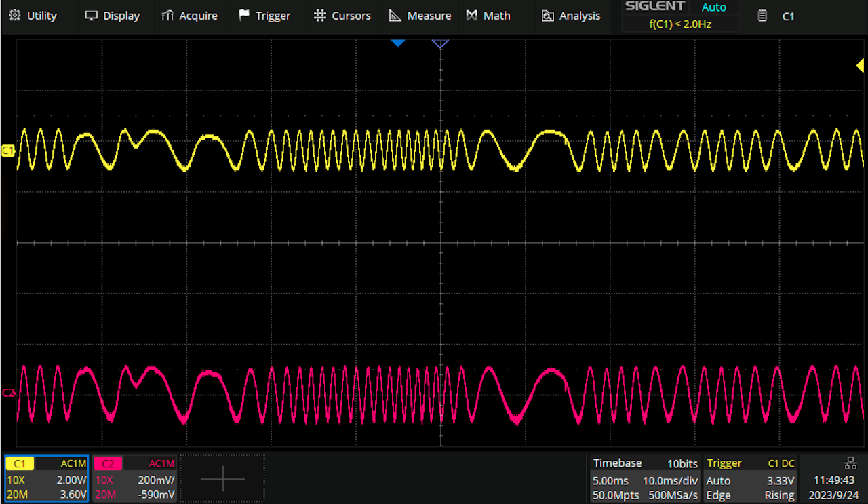Open the Cursors menu

point(342,15)
